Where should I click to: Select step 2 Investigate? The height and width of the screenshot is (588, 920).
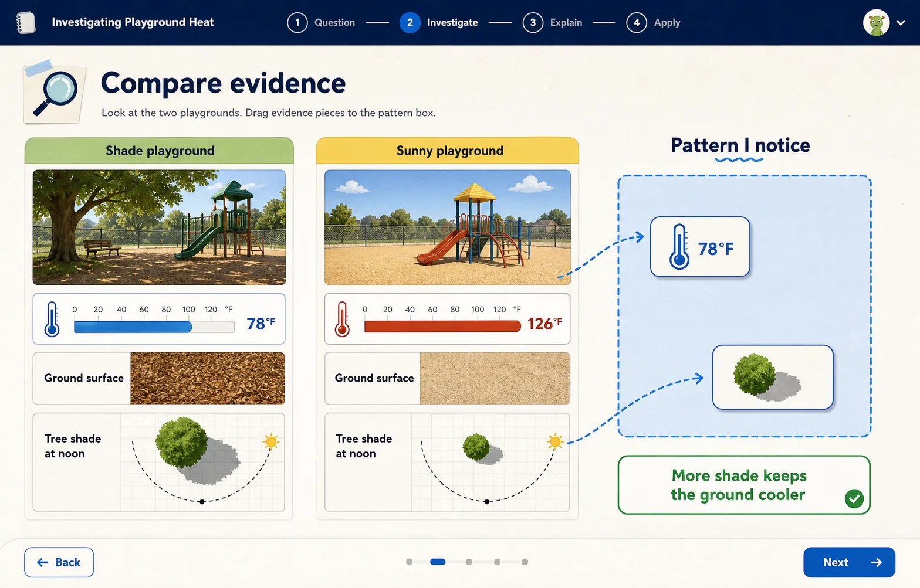coord(438,22)
